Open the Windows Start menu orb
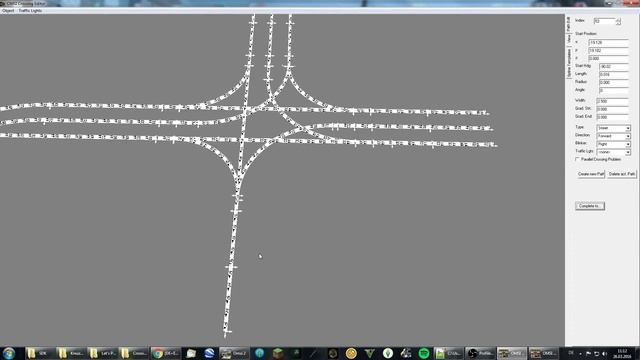 pos(9,353)
